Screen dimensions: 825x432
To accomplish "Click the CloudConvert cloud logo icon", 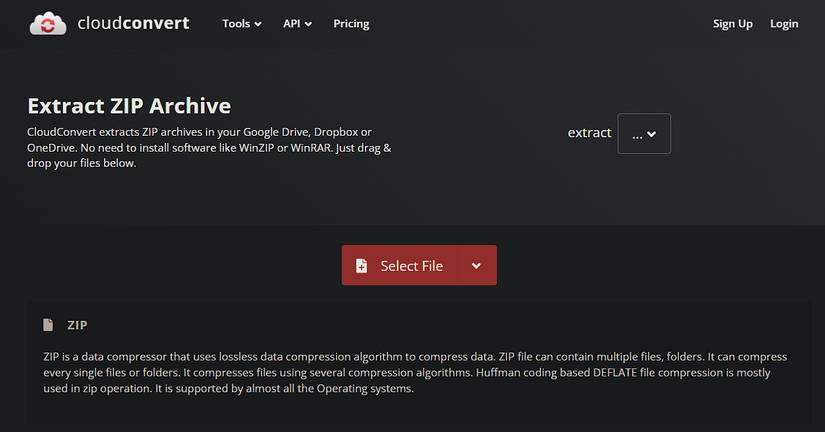I will point(48,24).
